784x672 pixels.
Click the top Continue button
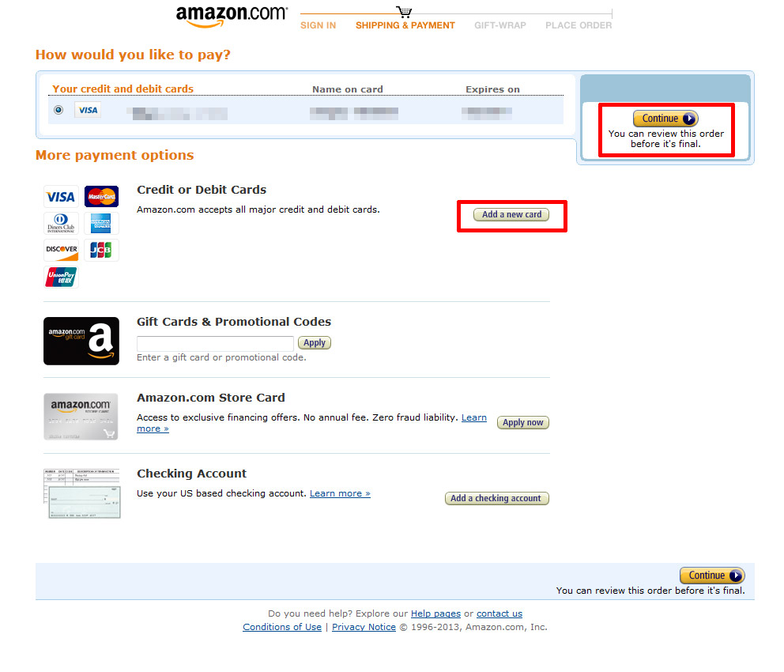pyautogui.click(x=665, y=119)
